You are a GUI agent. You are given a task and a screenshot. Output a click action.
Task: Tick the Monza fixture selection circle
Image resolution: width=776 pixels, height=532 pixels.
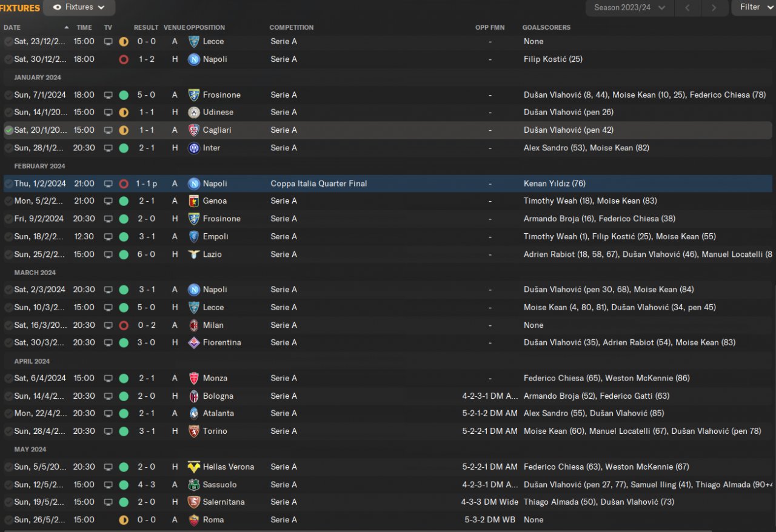pyautogui.click(x=8, y=378)
